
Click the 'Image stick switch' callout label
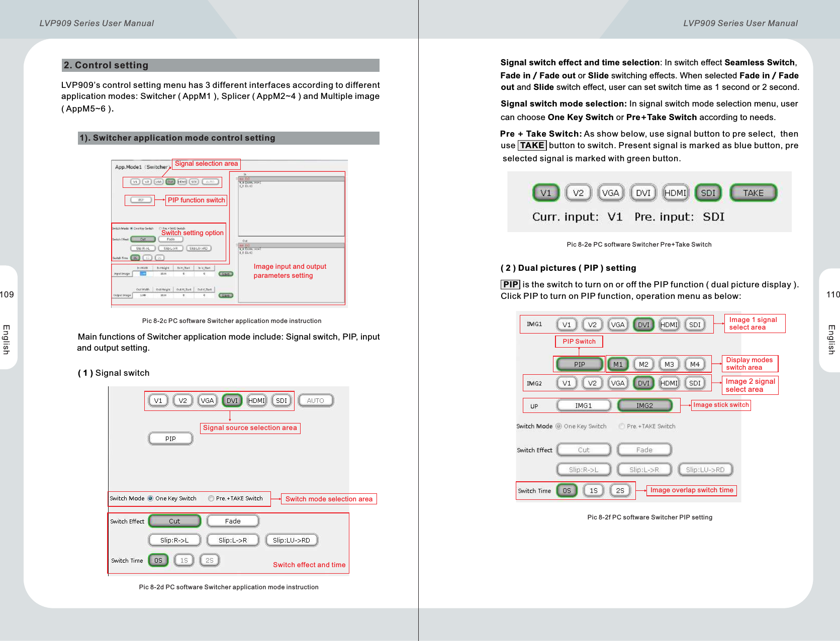pos(721,405)
